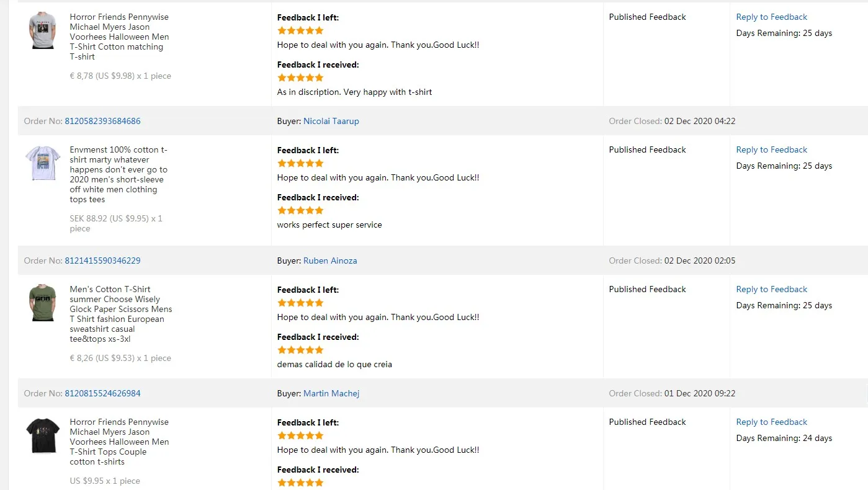Image resolution: width=868 pixels, height=490 pixels.
Task: Reply to 'works perfect super service' feedback
Action: pyautogui.click(x=771, y=149)
